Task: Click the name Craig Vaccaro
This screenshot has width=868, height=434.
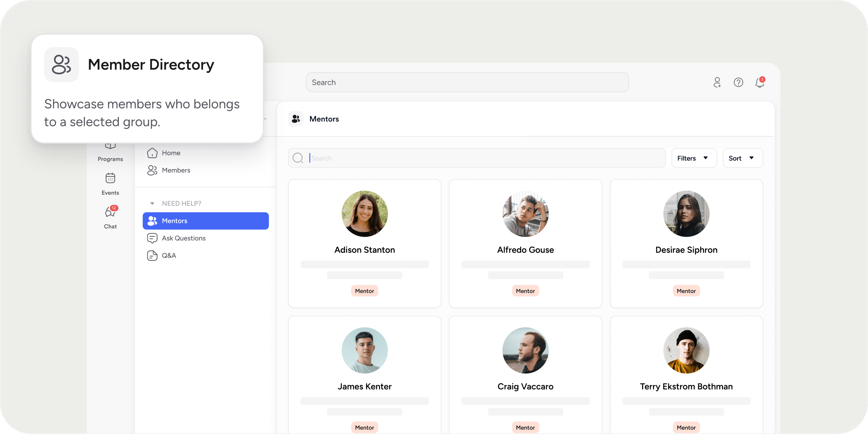Action: 525,387
